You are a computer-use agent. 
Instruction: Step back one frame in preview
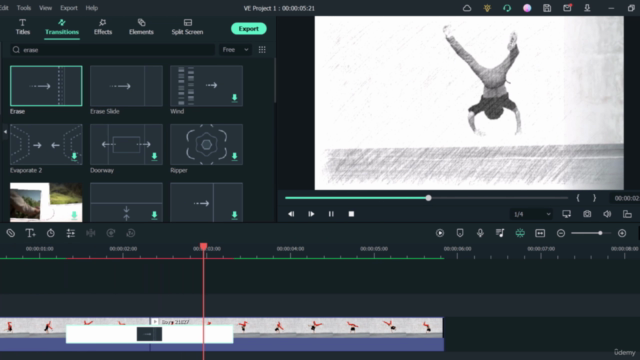pos(291,214)
